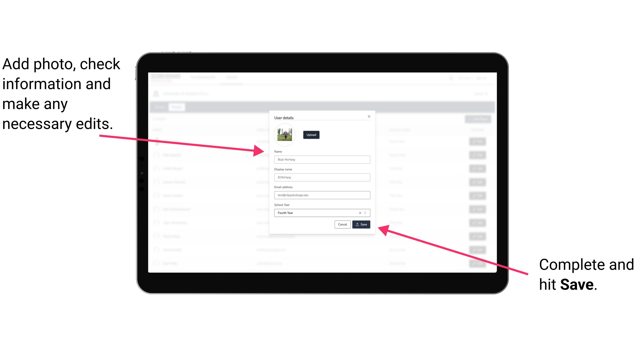
Task: Click the profile photo thumbnail
Action: 284,134
